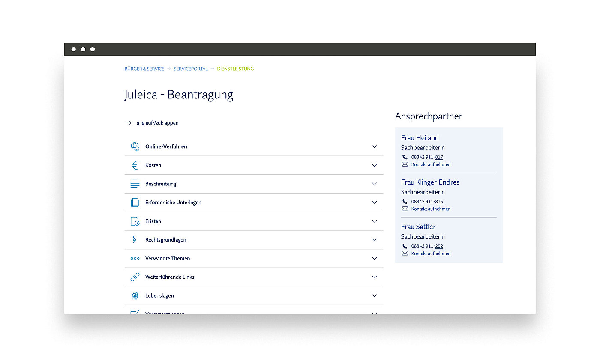Click the Rechtsgrundlagen row label
This screenshot has height=364, width=600.
166,240
